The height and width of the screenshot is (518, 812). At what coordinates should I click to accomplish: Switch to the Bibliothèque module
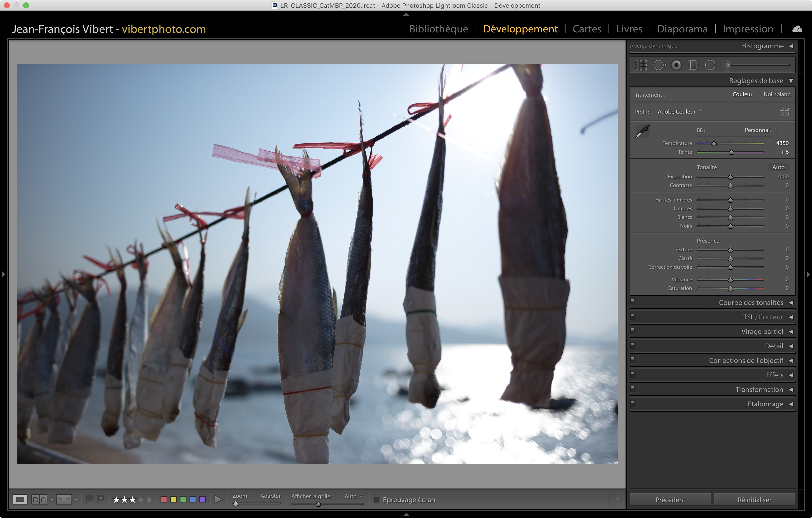pos(438,29)
